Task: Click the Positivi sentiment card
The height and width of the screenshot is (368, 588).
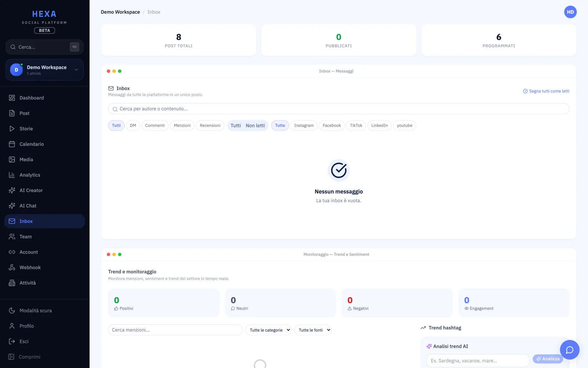Action: point(164,303)
